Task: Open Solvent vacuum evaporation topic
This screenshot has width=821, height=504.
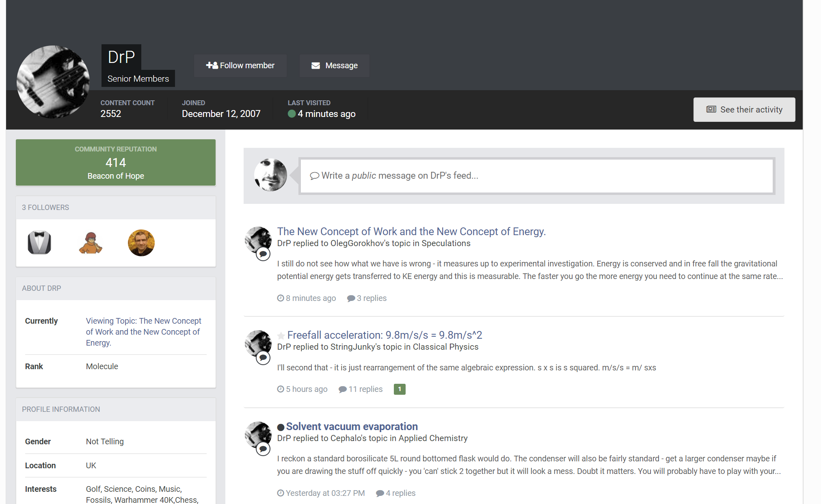Action: pyautogui.click(x=352, y=426)
